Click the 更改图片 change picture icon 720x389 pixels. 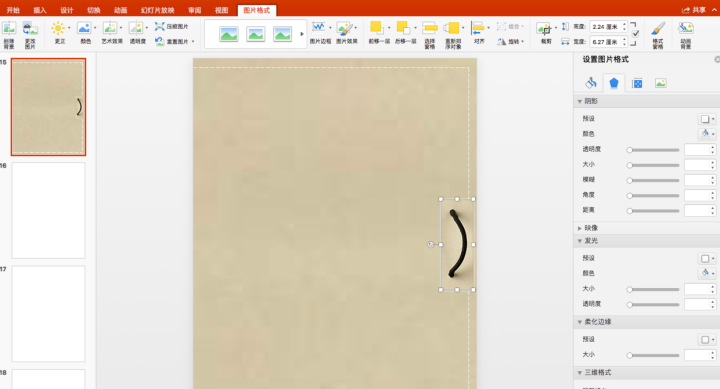30,29
